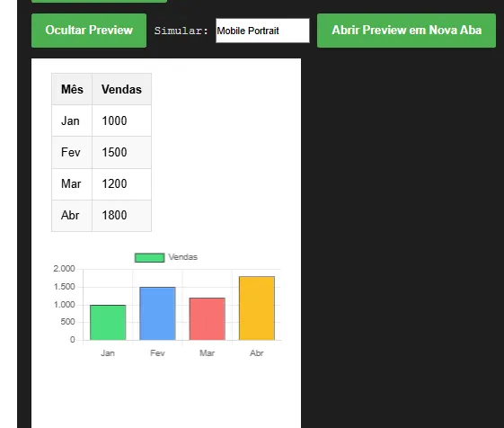This screenshot has width=504, height=428.
Task: Click Abrir Preview em Nova Aba
Action: tap(406, 31)
